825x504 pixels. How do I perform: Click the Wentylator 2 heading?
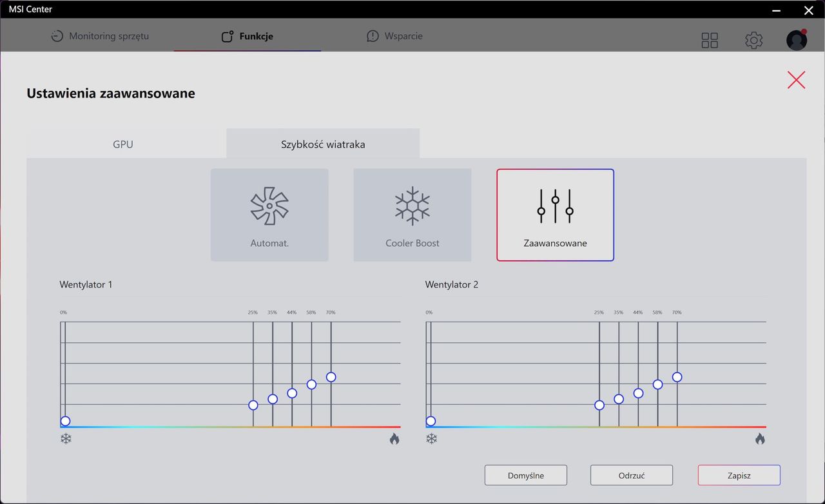click(x=452, y=284)
